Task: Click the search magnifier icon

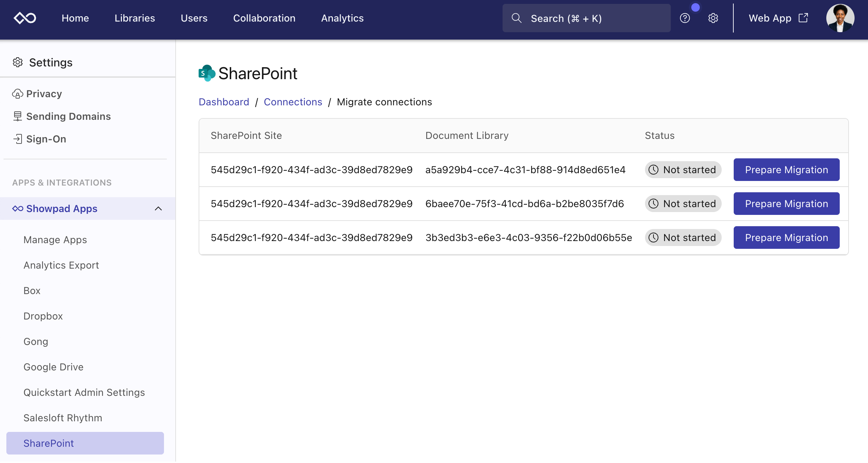Action: 516,18
